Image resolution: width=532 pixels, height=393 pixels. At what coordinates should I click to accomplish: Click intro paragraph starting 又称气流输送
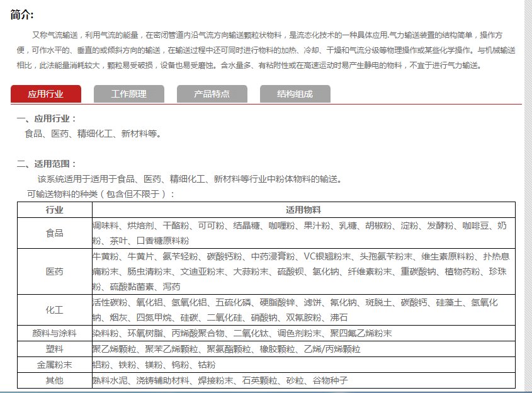coord(266,50)
